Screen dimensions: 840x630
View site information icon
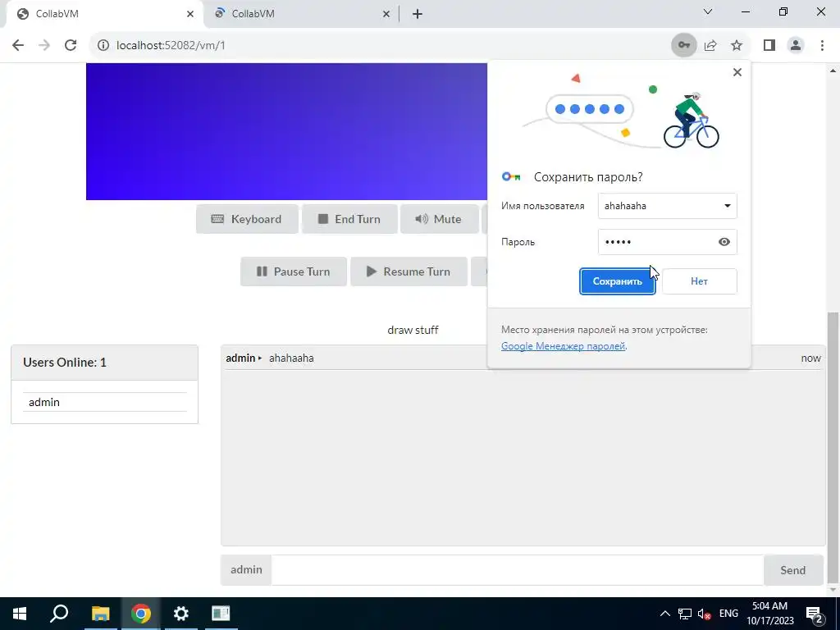[x=103, y=45]
